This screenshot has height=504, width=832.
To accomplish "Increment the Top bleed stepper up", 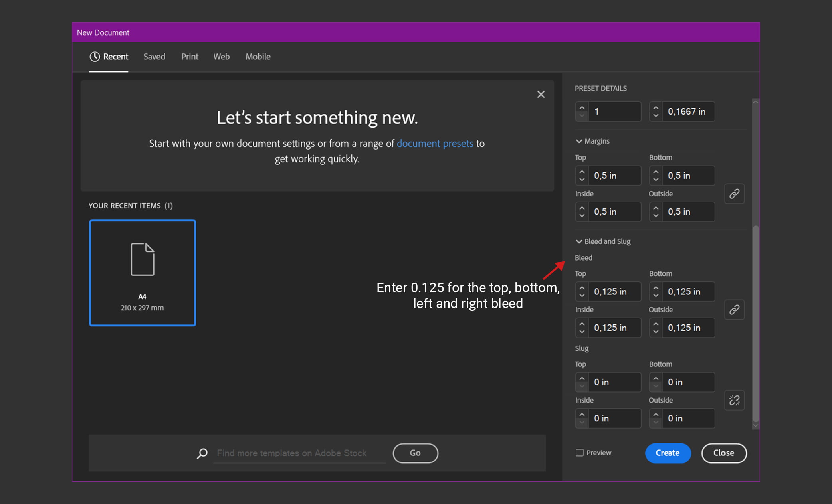I will pyautogui.click(x=582, y=288).
